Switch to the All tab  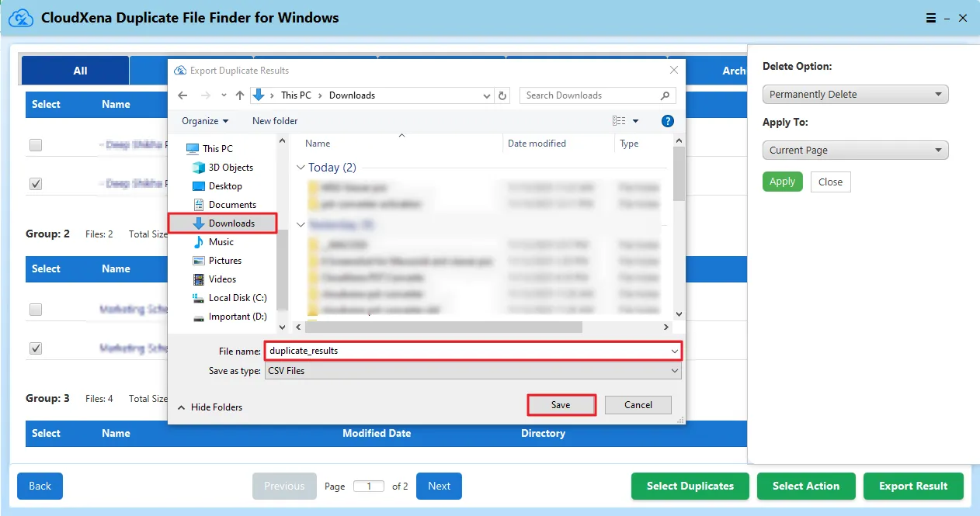80,71
